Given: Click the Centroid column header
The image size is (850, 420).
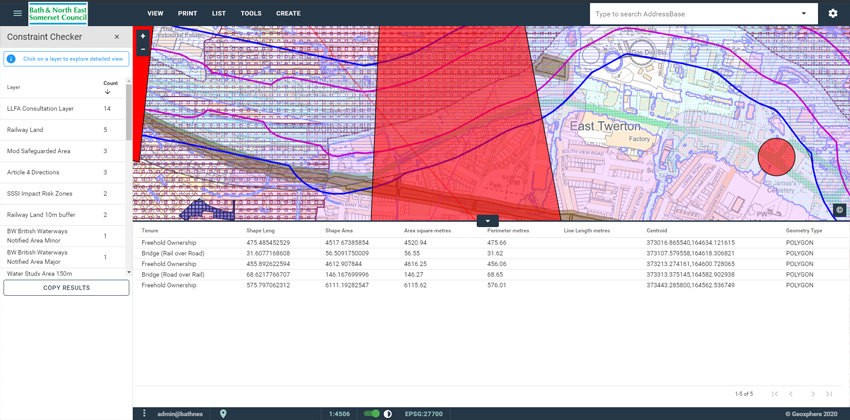Looking at the screenshot, I should click(x=655, y=231).
